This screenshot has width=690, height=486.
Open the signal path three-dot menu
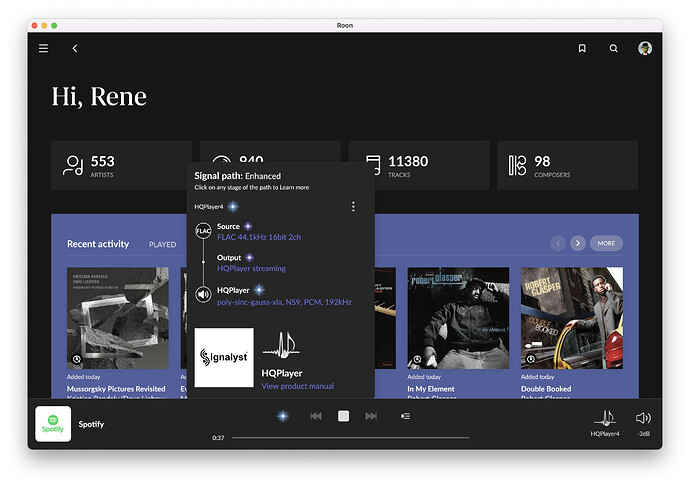pos(353,206)
